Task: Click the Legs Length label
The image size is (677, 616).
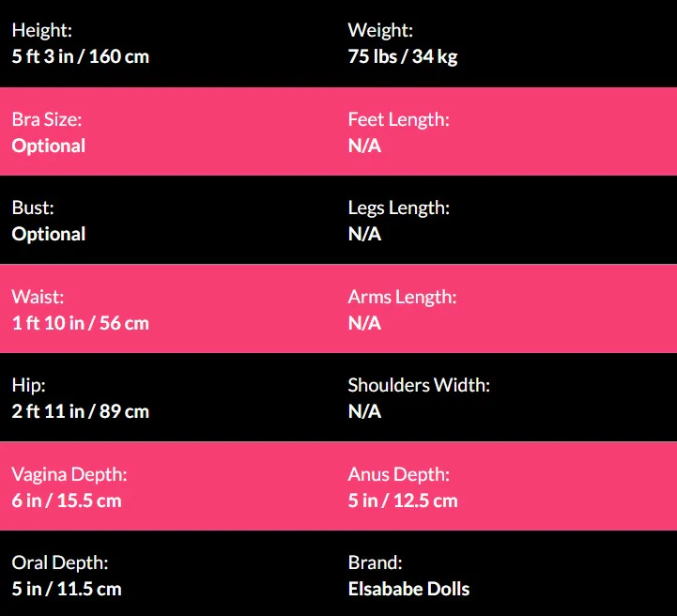Action: click(398, 208)
